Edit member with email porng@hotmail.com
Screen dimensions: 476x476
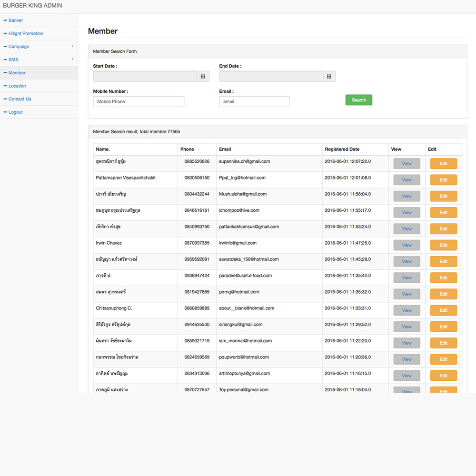pyautogui.click(x=443, y=294)
